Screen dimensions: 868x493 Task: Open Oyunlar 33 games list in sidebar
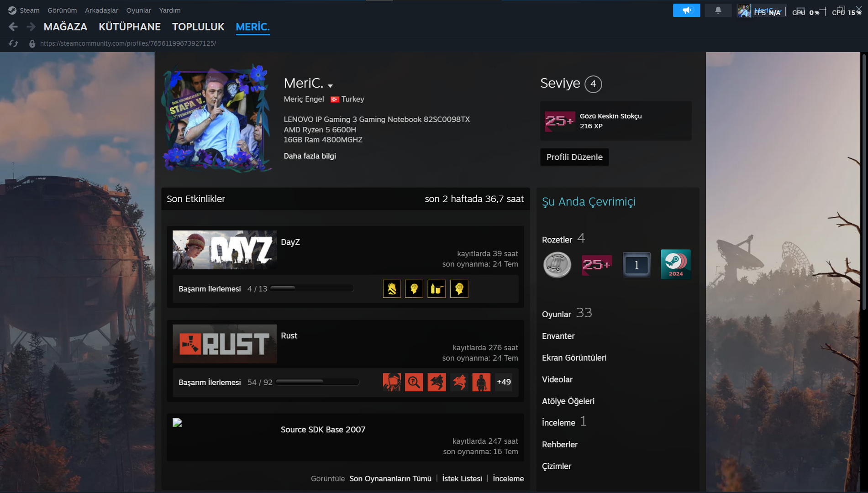pos(567,314)
